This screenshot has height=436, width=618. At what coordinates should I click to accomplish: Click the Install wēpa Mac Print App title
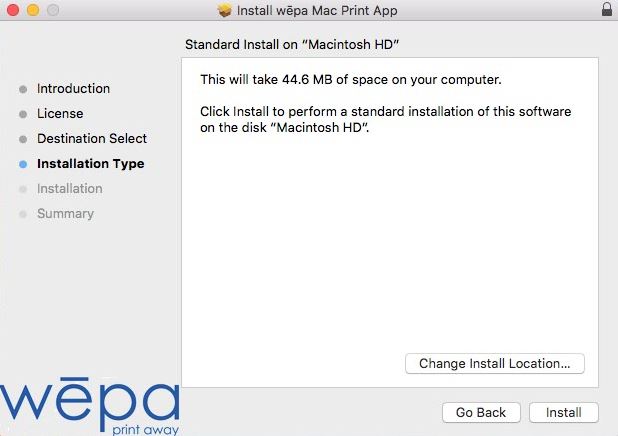point(317,11)
